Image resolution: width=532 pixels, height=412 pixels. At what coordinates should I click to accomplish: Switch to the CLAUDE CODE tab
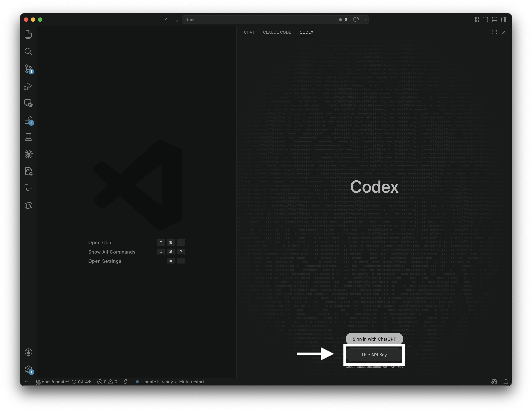[277, 32]
